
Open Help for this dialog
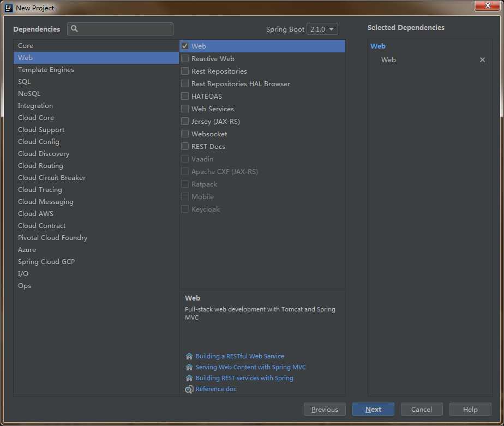click(x=470, y=409)
